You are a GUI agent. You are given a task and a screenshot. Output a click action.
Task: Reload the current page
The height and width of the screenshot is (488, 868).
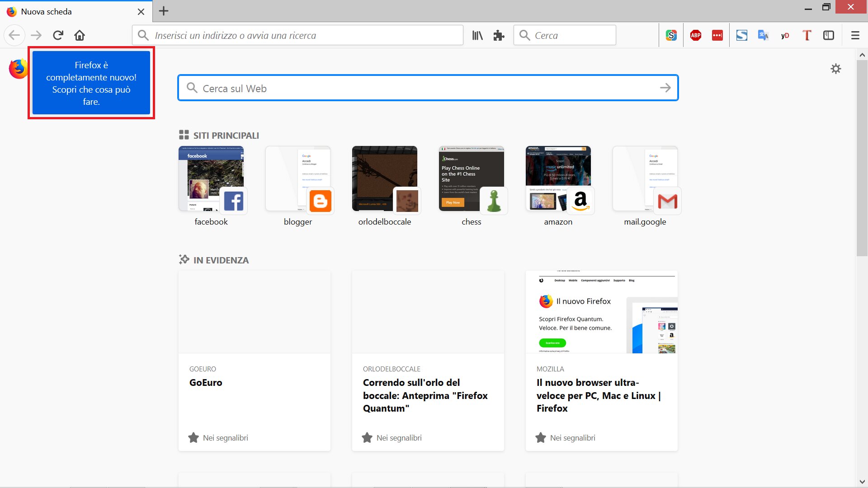pos(58,35)
